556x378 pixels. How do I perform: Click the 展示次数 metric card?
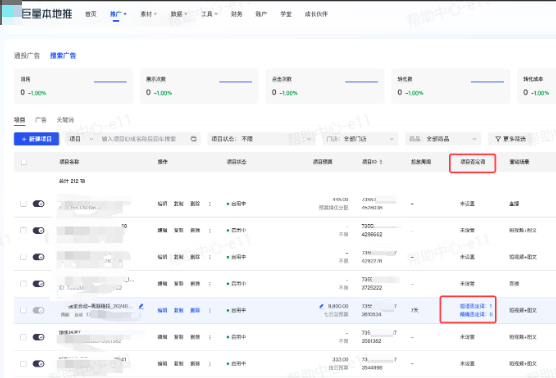coord(199,86)
